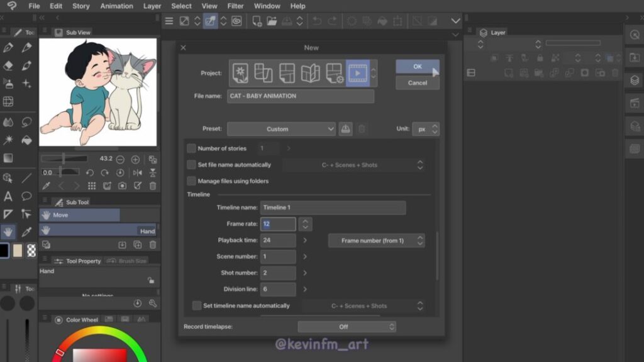Click the save preset icon beside Custom

coord(345,129)
